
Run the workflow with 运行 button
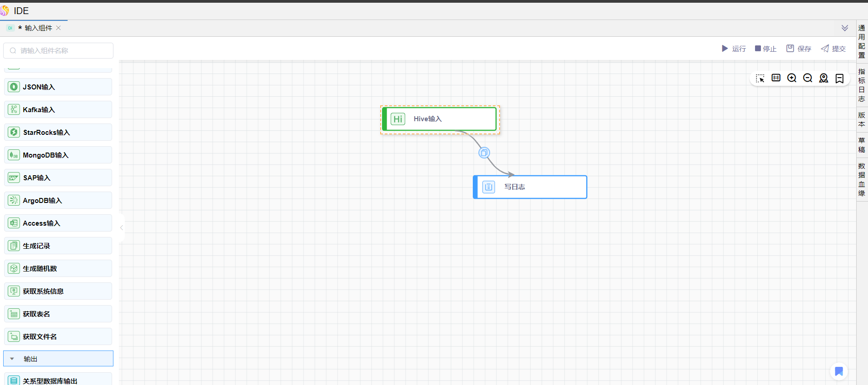point(734,49)
